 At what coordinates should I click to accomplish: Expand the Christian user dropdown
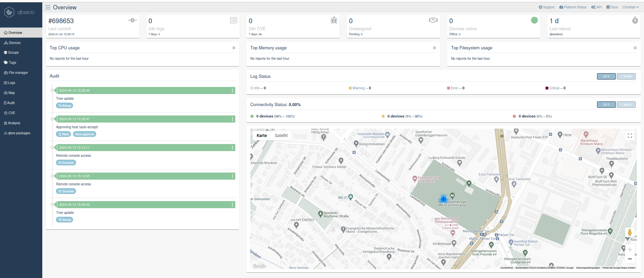click(x=631, y=7)
